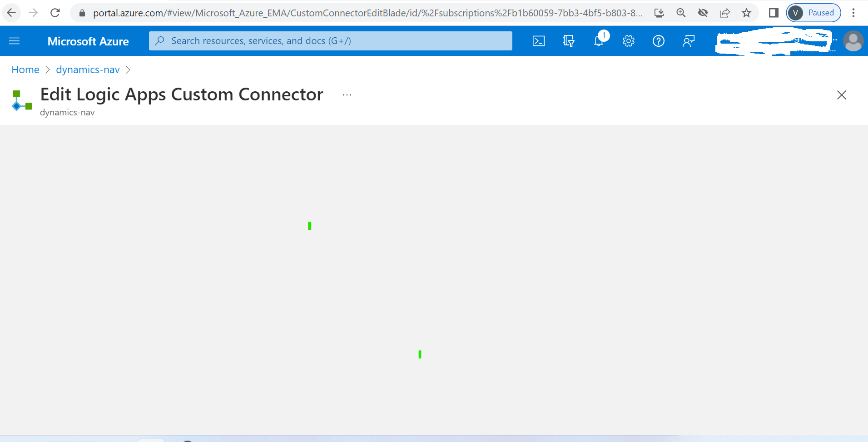Click the install-site icon in the address bar
The image size is (868, 442).
click(659, 13)
